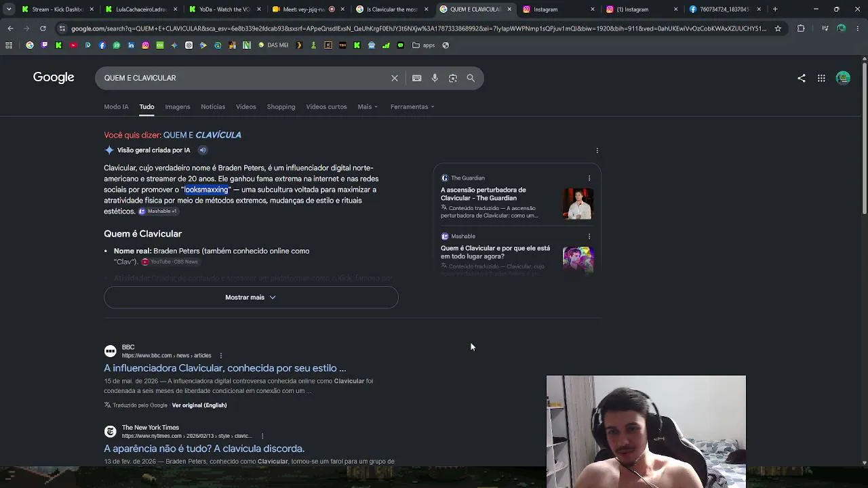868x488 pixels.
Task: Switch to the Meet browser tab
Action: point(307,9)
